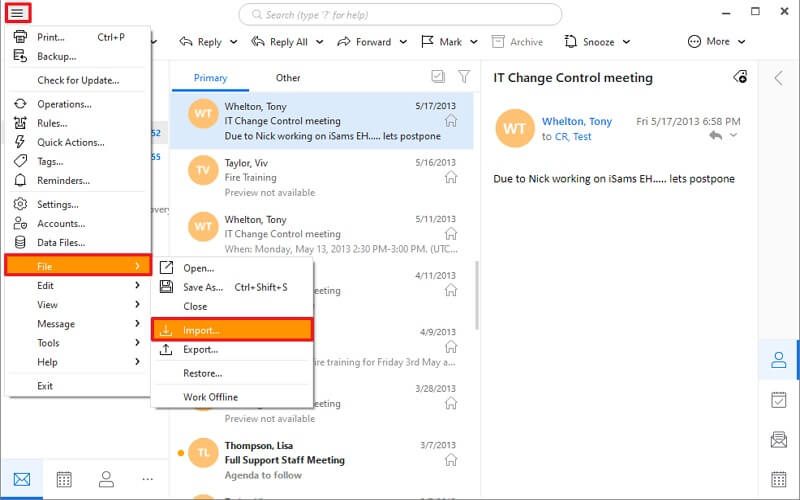Viewport: 800px width, 500px height.
Task: Open the sidebar calendar grid icon
Action: point(779,479)
